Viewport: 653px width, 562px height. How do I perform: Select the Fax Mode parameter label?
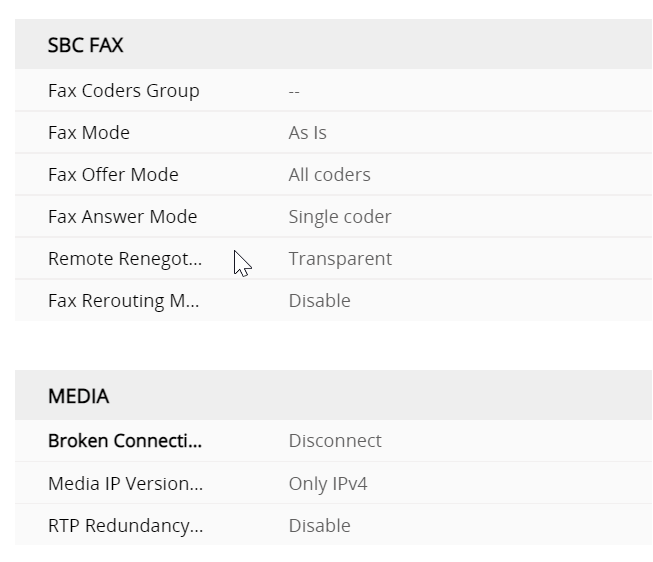(89, 133)
